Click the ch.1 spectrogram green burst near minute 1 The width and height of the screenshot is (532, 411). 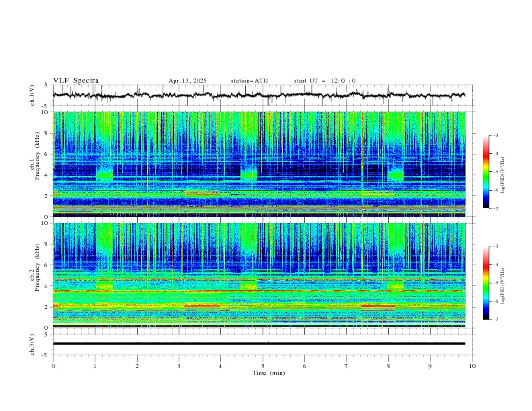pos(105,175)
